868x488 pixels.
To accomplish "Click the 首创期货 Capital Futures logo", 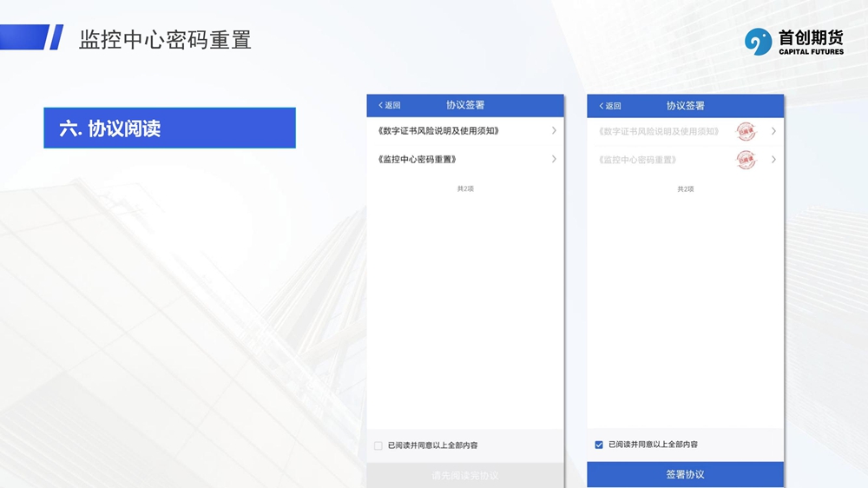I will click(x=793, y=41).
